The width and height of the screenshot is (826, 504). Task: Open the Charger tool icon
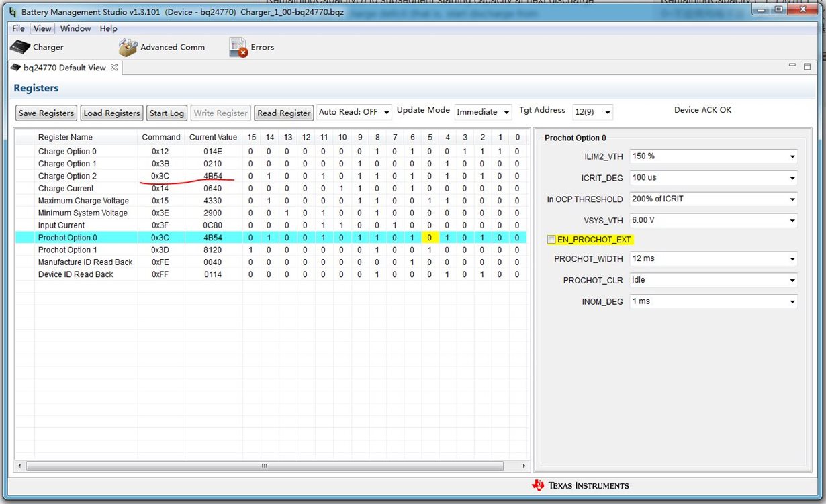pyautogui.click(x=20, y=47)
